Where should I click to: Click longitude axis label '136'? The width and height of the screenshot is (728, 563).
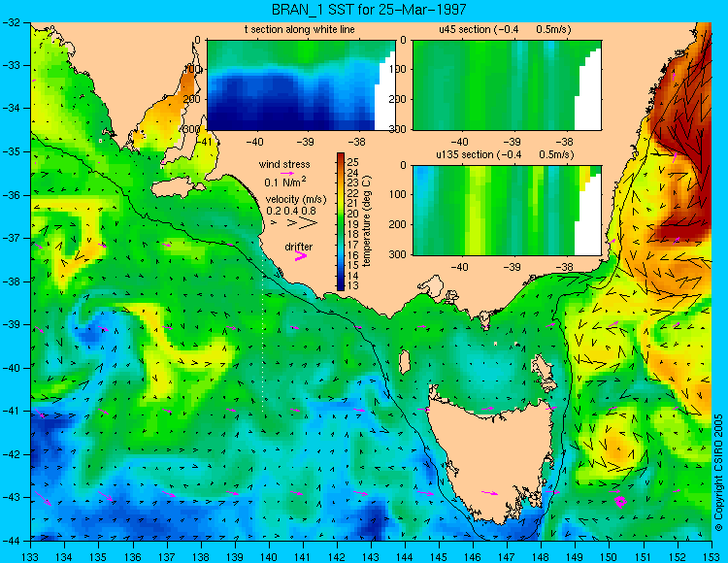click(x=133, y=557)
